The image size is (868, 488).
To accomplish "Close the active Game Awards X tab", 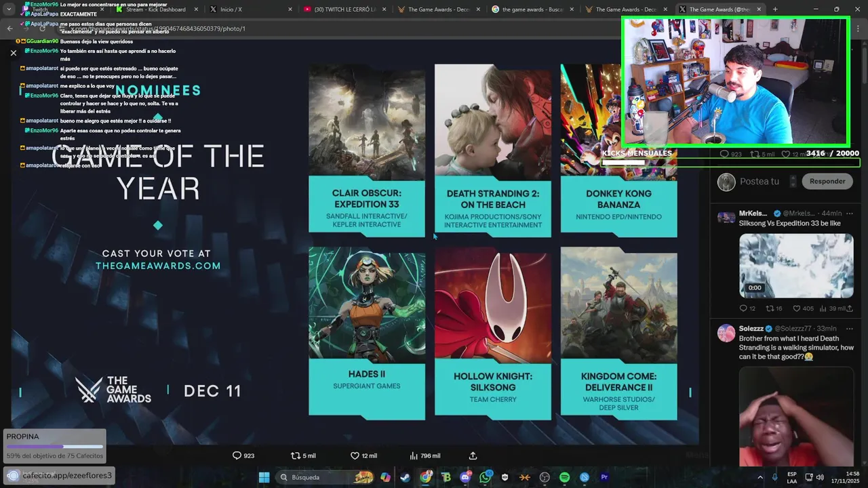I will 759,9.
